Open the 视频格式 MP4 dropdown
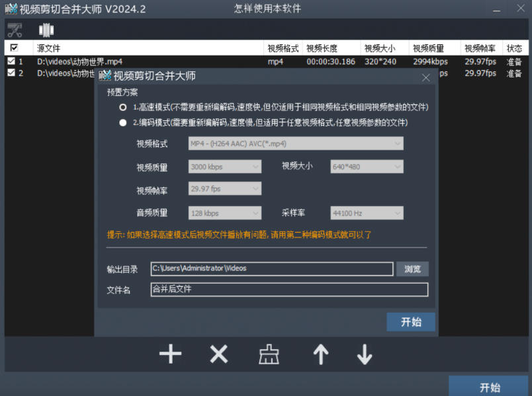 click(296, 143)
